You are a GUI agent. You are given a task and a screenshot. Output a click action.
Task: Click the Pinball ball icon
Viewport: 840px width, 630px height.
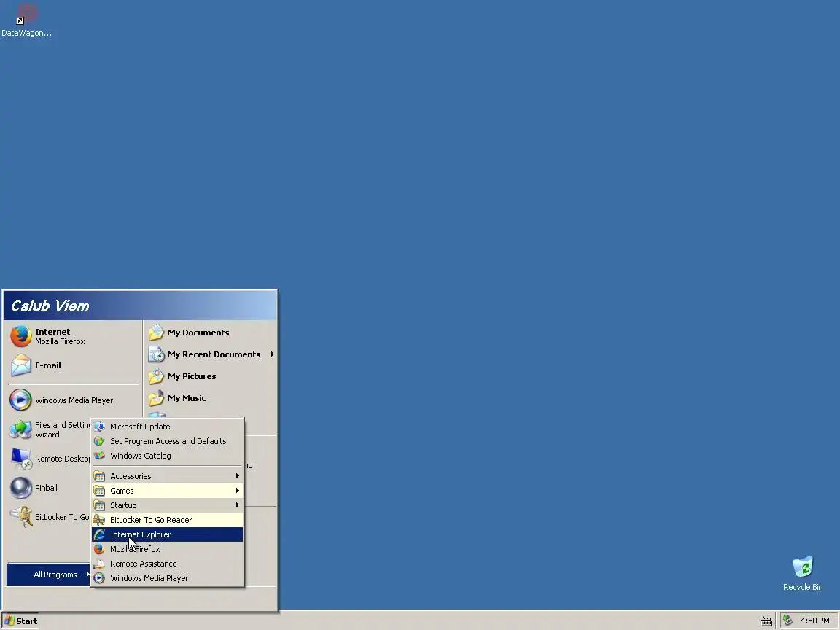(x=21, y=488)
